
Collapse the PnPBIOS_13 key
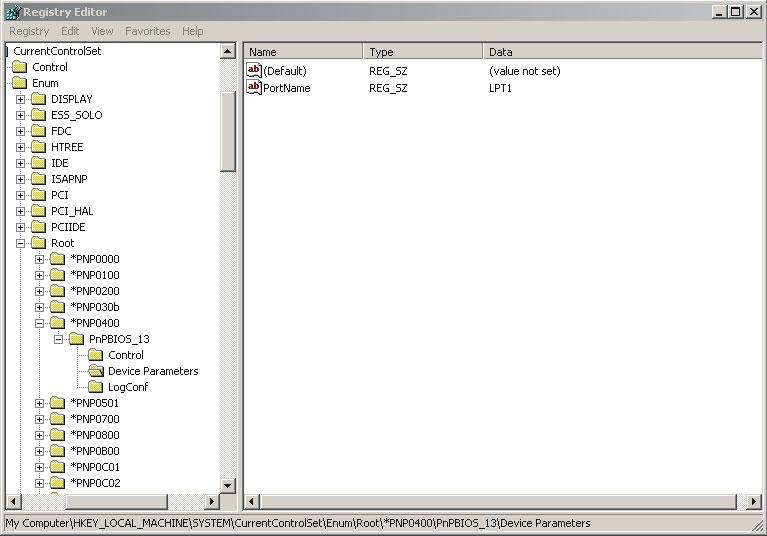tap(59, 339)
